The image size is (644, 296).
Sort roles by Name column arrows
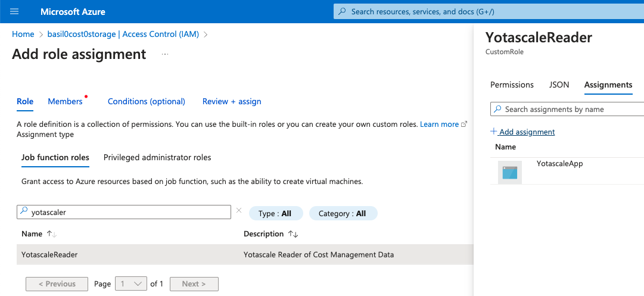pos(51,234)
